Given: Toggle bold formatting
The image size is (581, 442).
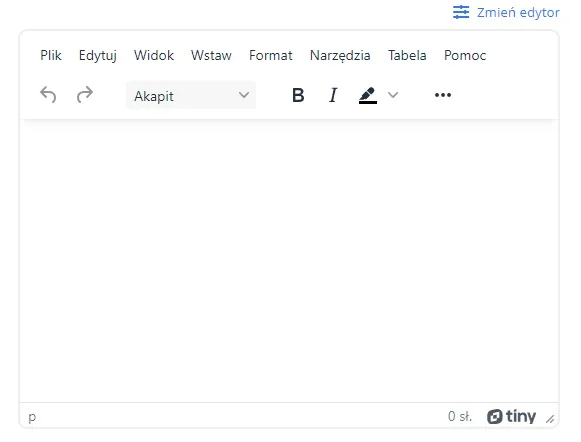Looking at the screenshot, I should click(x=298, y=95).
